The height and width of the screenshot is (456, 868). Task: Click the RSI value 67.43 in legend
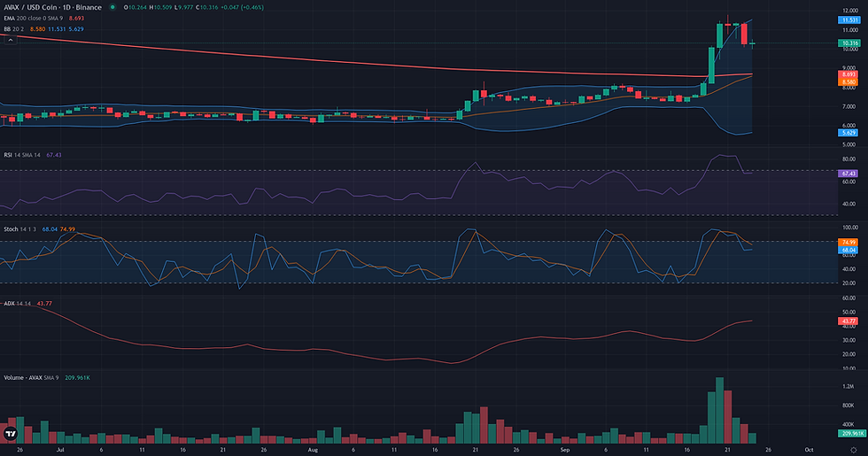point(54,155)
